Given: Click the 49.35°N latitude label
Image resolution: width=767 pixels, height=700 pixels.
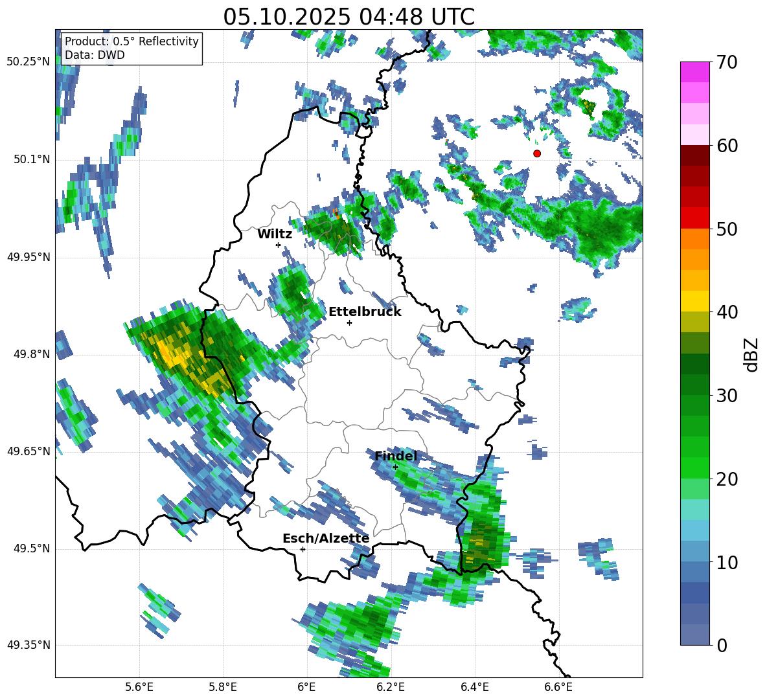Looking at the screenshot, I should pyautogui.click(x=29, y=645).
